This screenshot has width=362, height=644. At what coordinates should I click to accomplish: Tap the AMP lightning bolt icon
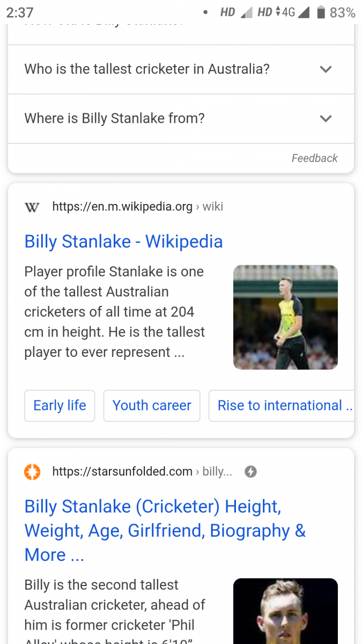250,472
